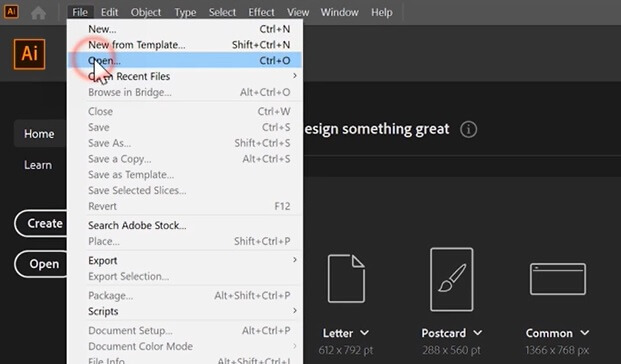The image size is (621, 364).
Task: Expand the Common preset dropdown chevron
Action: [x=585, y=332]
